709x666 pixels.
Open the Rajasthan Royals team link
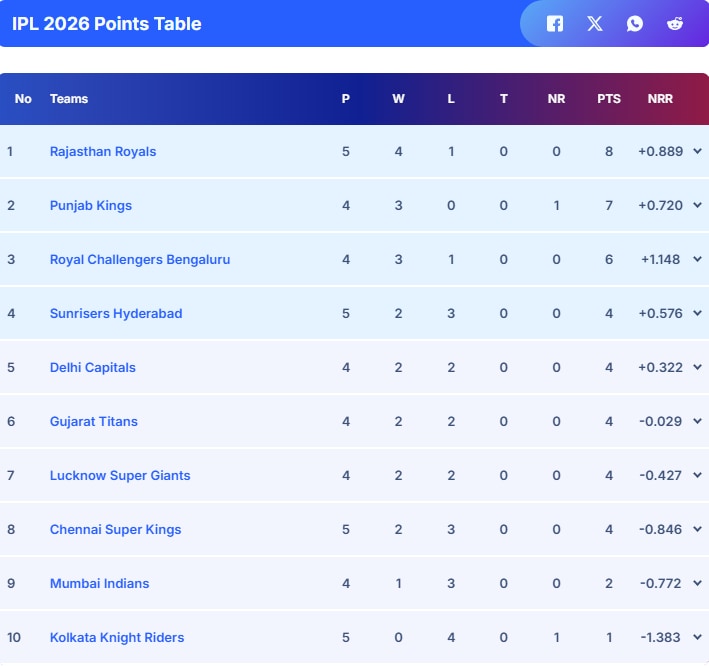click(x=103, y=152)
